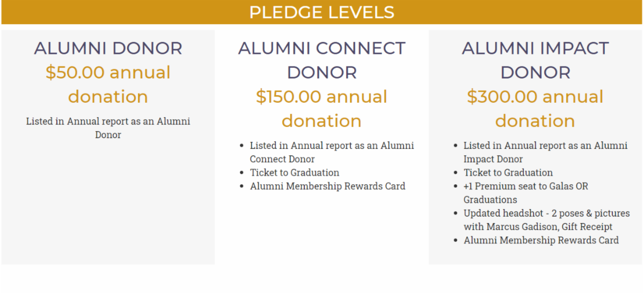Select the ALUMNI DONOR heading
644x294 pixels.
108,48
